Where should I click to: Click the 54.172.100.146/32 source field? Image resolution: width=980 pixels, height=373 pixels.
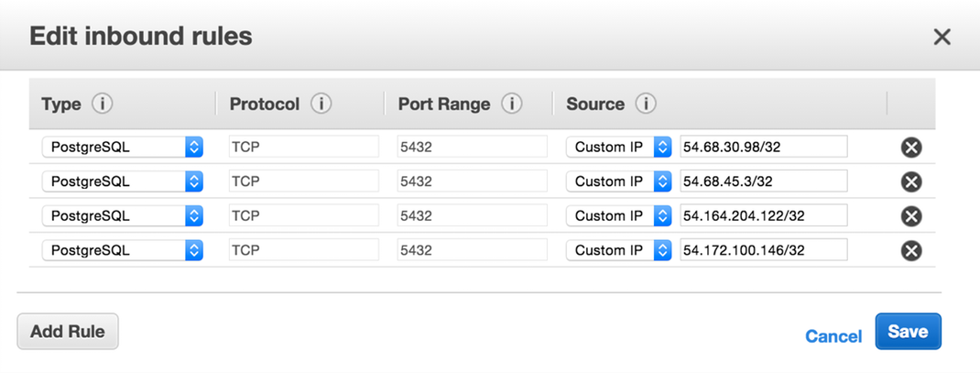(763, 250)
